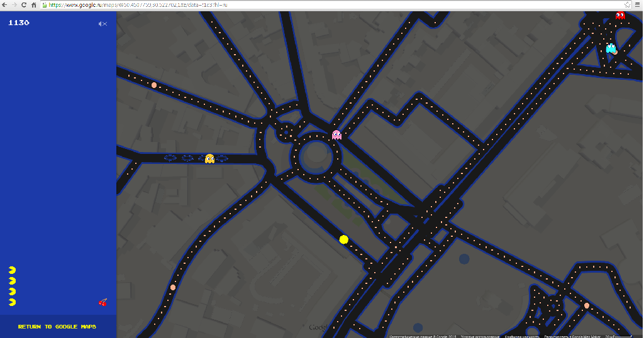Click the red Blinky ghost
644x338 pixels.
tap(620, 16)
